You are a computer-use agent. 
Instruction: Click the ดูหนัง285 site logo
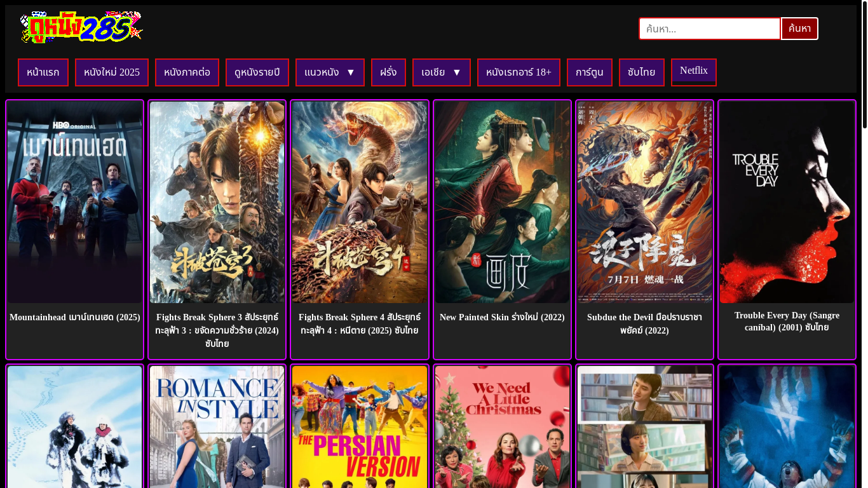[81, 27]
